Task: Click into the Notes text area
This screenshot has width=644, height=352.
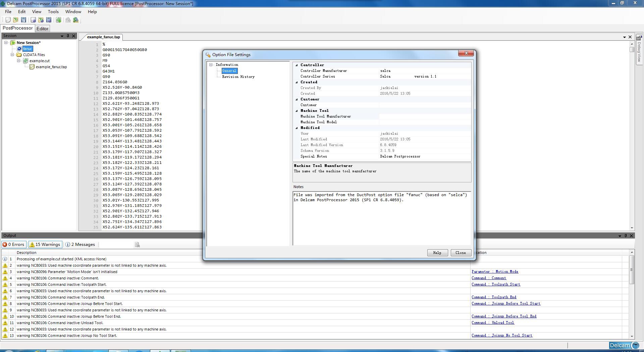Action: click(x=382, y=218)
